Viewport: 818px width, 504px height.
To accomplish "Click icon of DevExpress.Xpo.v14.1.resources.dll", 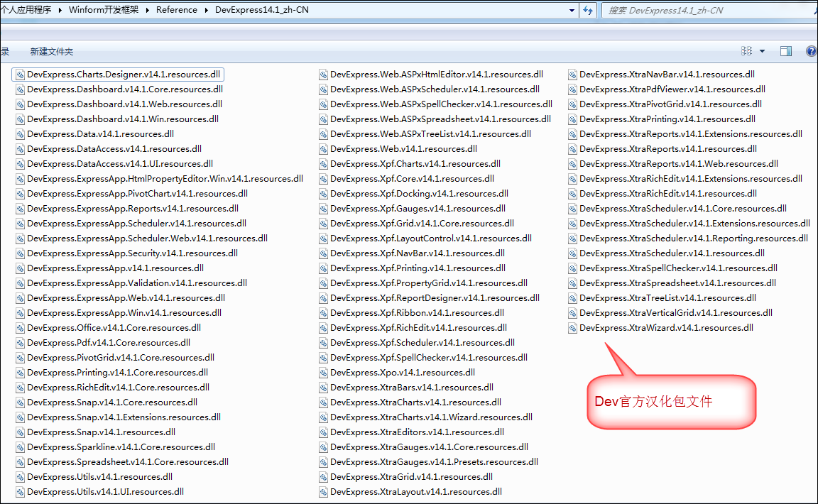I will pyautogui.click(x=324, y=373).
